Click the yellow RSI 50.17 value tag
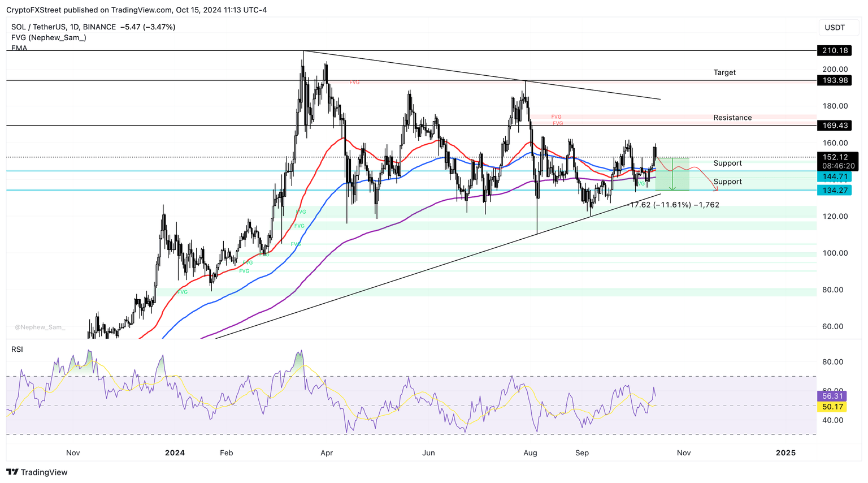868x483 pixels. [x=832, y=407]
